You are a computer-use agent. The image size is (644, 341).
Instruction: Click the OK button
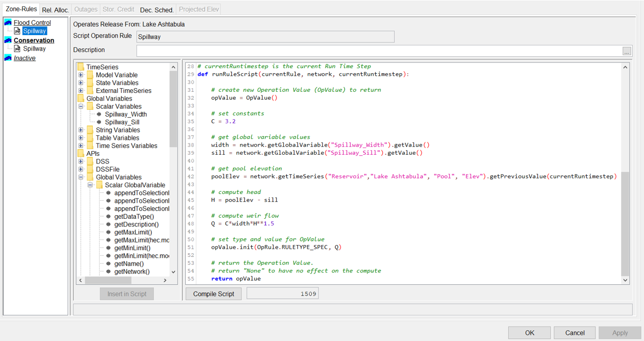pyautogui.click(x=529, y=333)
